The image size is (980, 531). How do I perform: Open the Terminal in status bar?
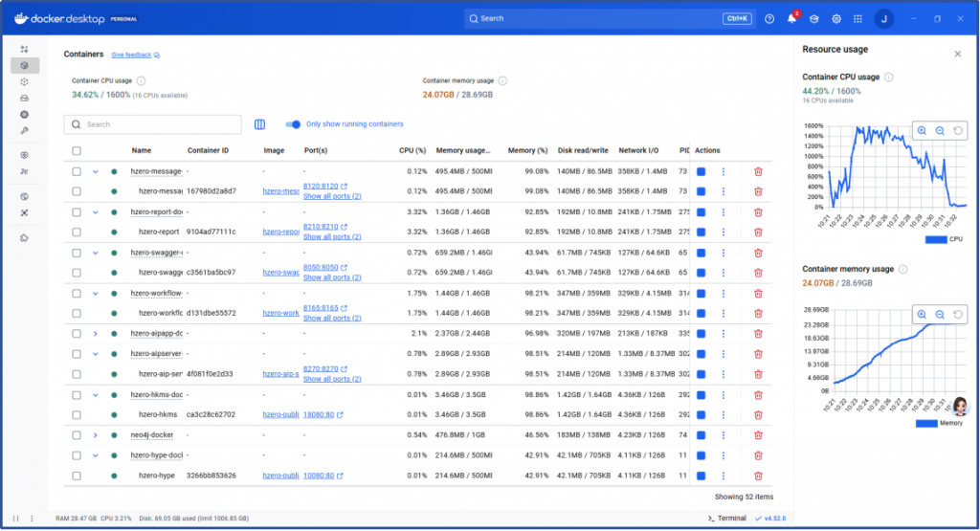[x=726, y=519]
